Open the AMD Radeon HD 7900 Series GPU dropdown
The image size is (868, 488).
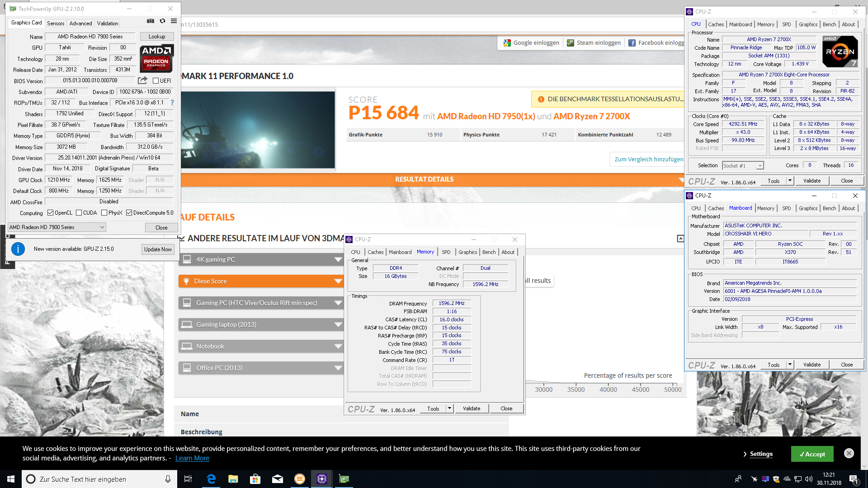pyautogui.click(x=57, y=227)
